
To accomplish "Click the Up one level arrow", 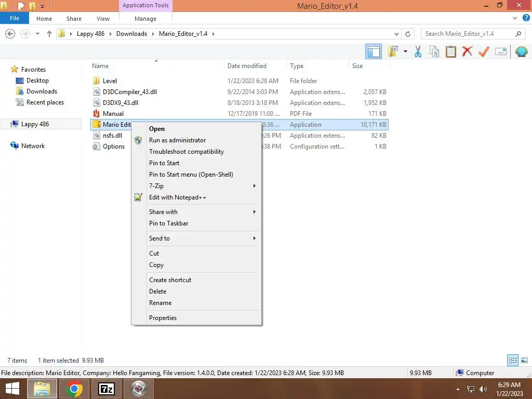I will tap(49, 34).
